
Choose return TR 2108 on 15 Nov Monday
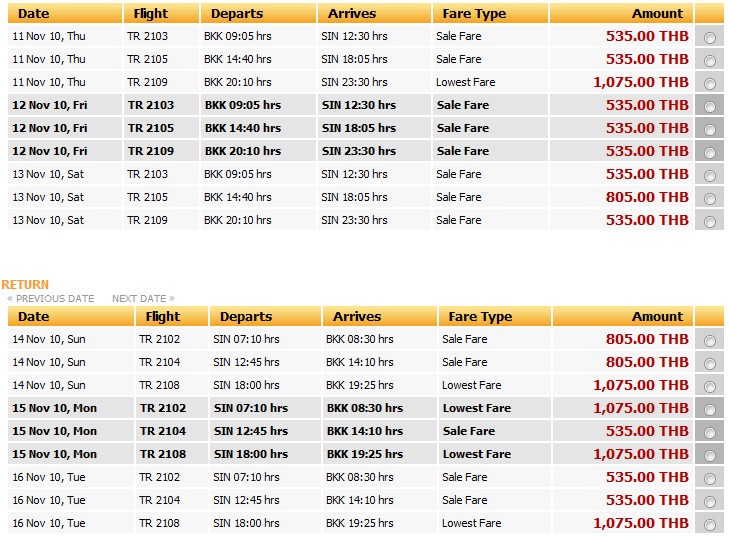tap(710, 455)
